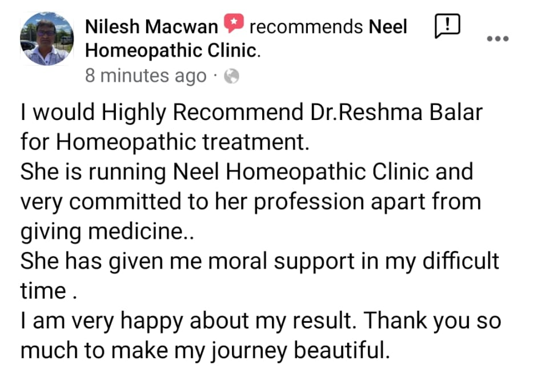Click the red recommendation star badge
554x392 pixels.
click(233, 25)
